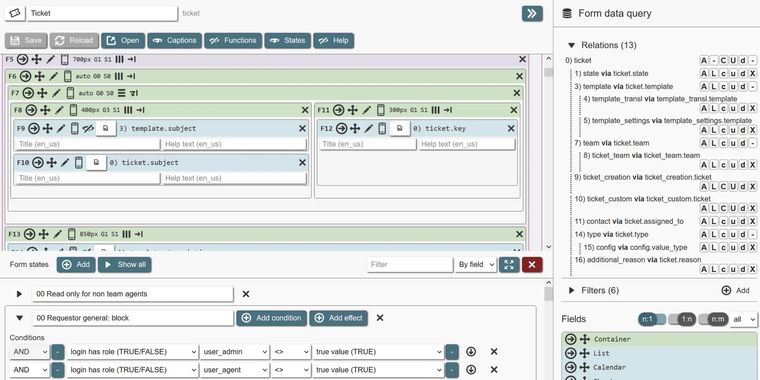
Task: Remove field F9 template.subject with its X
Action: pyautogui.click(x=302, y=128)
